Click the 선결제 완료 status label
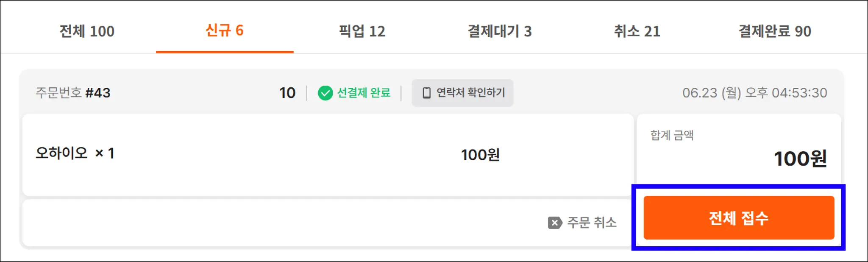868x262 pixels. coord(364,93)
